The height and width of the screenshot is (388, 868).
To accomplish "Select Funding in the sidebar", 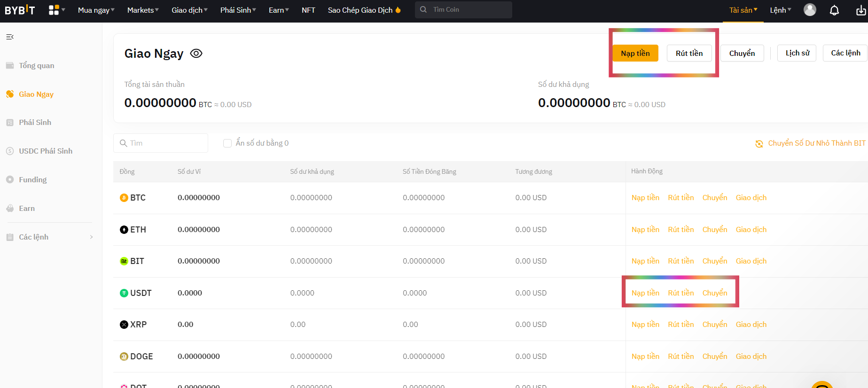I will click(x=33, y=179).
